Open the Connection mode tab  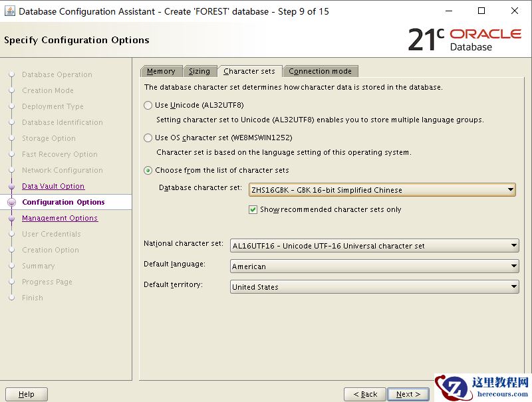pos(321,71)
